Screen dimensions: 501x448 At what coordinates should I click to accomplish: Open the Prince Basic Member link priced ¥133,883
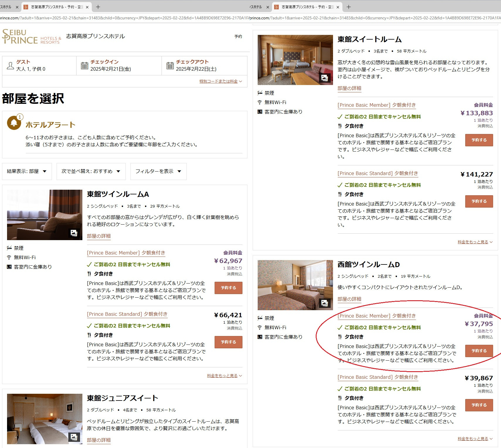[376, 105]
